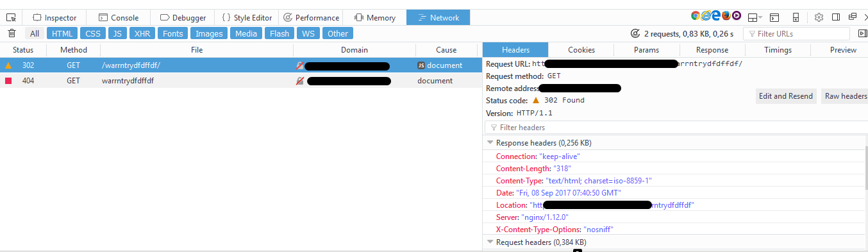Toggle the All request filter
The width and height of the screenshot is (868, 252).
[35, 33]
